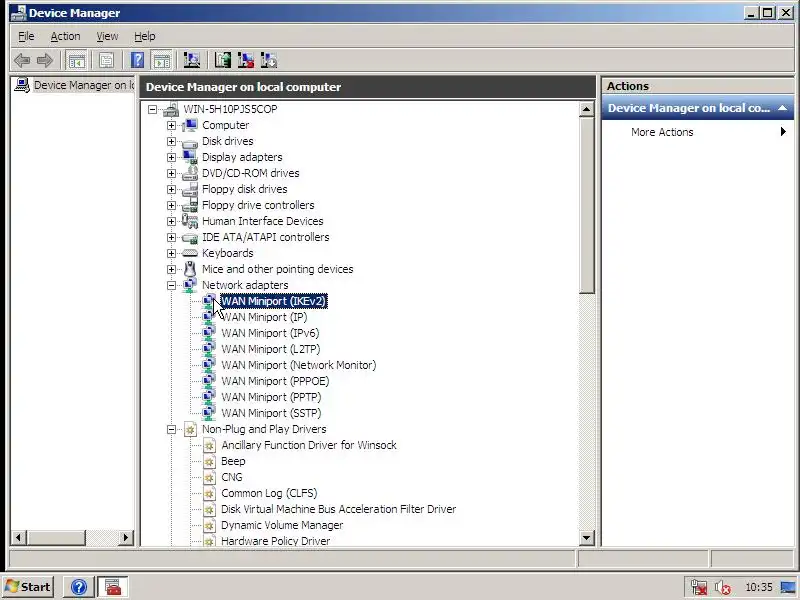This screenshot has height=600, width=800.
Task: Click the Disk drives category icon
Action: [x=190, y=141]
